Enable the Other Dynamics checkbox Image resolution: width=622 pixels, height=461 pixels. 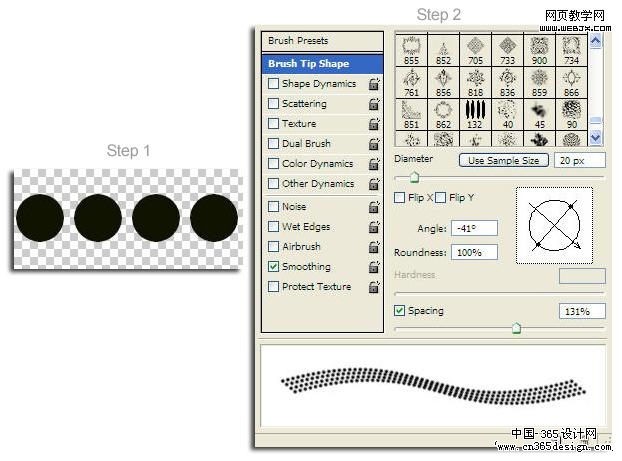[273, 183]
